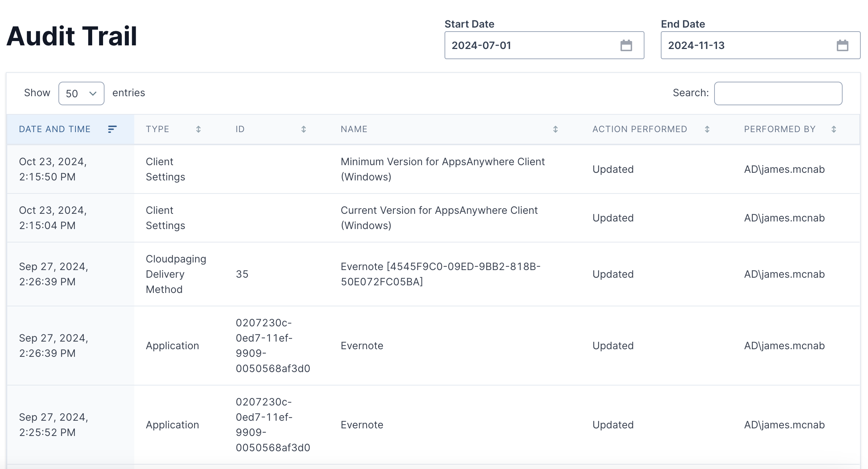Select the Current Version for AppsAnywhere Client row
The width and height of the screenshot is (868, 469).
439,218
